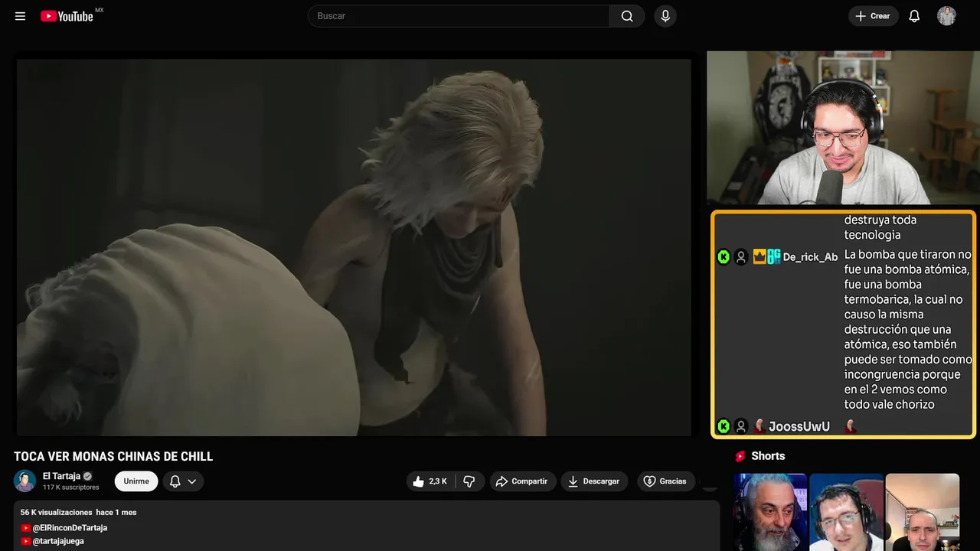Click verified checkmark beside El Tartaja
The height and width of the screenshot is (551, 980).
click(x=87, y=476)
